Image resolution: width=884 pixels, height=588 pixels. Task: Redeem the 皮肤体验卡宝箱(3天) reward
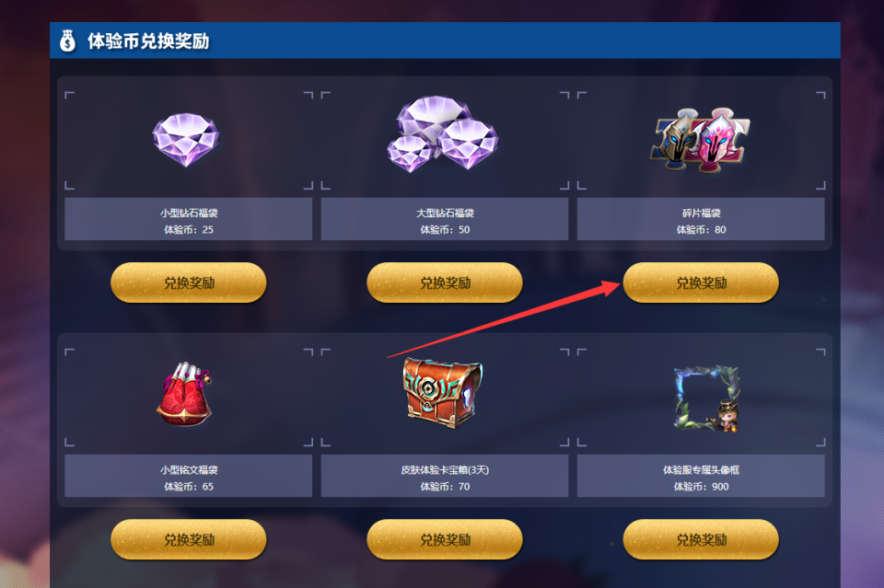tap(445, 539)
